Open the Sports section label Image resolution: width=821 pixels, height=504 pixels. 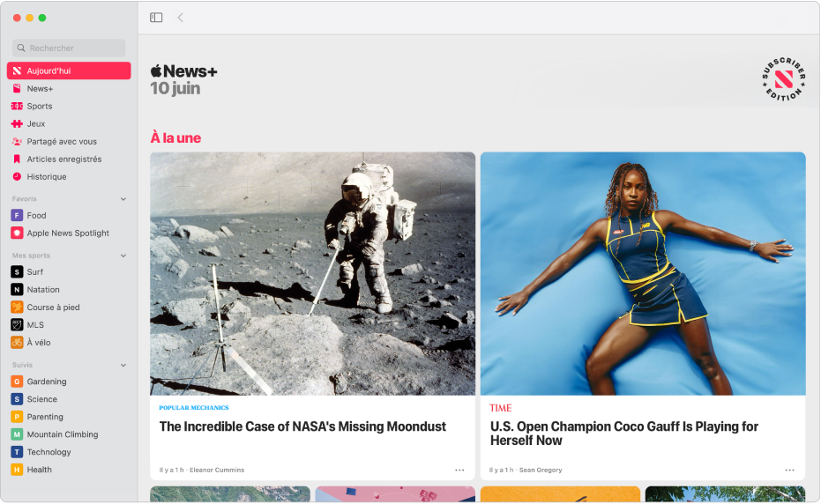[40, 107]
